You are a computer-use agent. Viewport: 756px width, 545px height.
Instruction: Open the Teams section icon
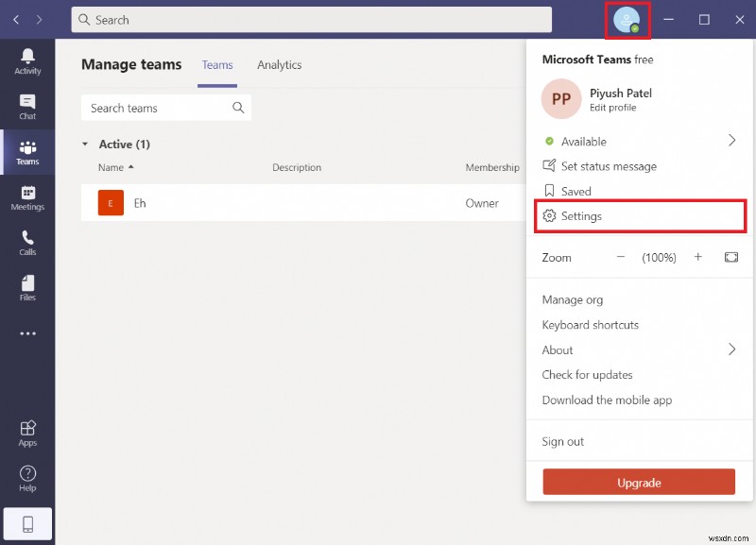coord(27,152)
